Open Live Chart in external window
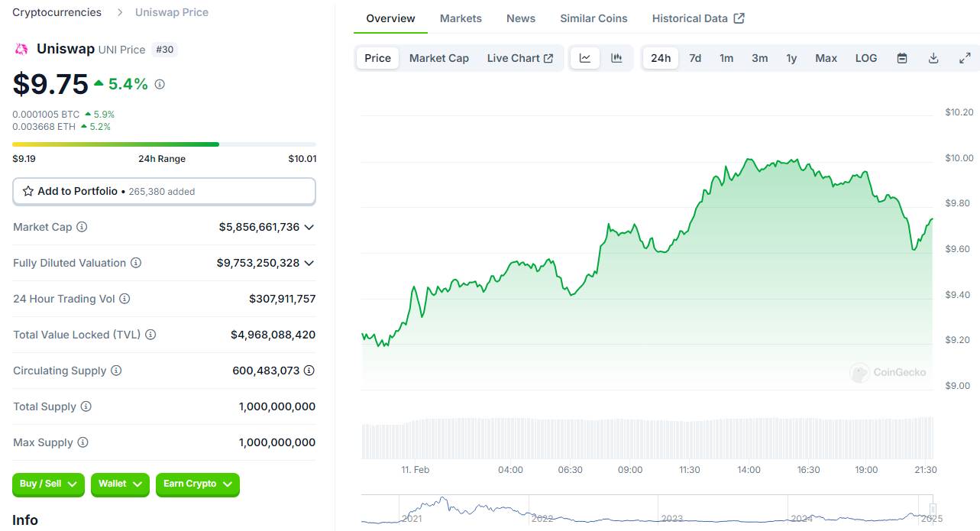Image resolution: width=980 pixels, height=531 pixels. 520,58
